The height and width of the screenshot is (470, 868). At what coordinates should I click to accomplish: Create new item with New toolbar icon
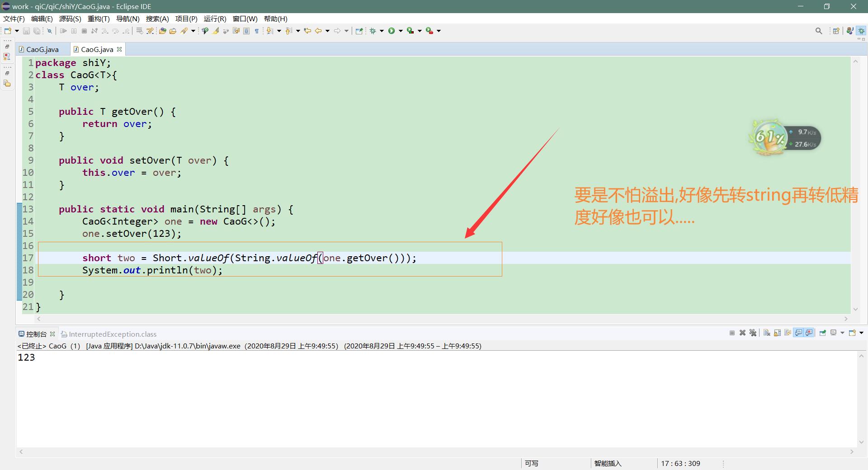coord(8,31)
